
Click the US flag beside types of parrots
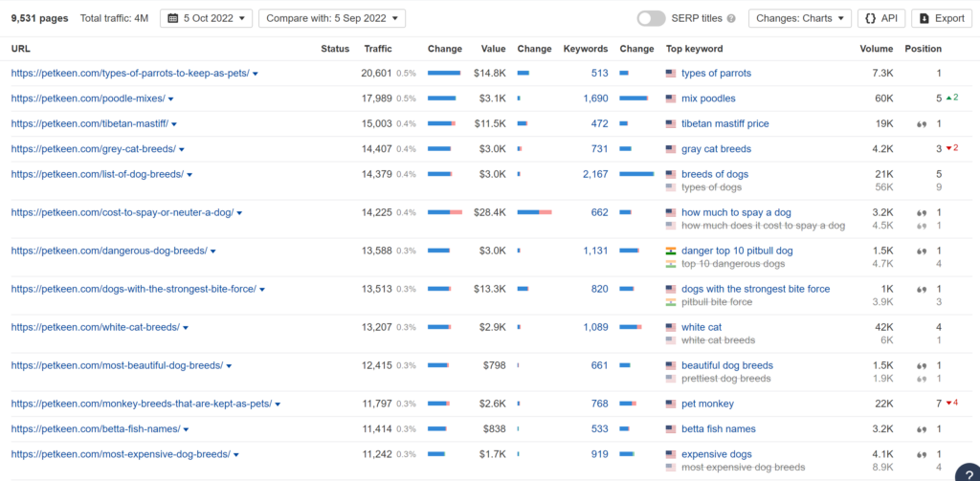tap(671, 73)
